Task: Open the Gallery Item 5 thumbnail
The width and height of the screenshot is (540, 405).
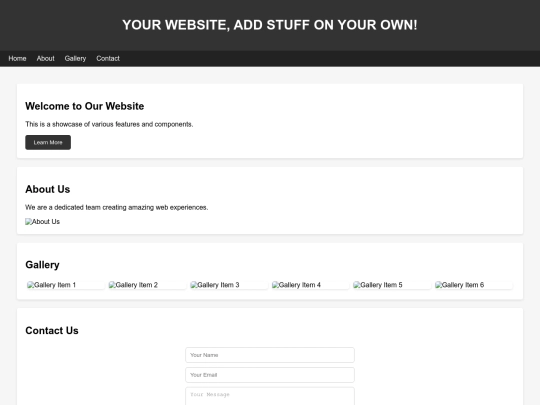Action: coord(392,285)
